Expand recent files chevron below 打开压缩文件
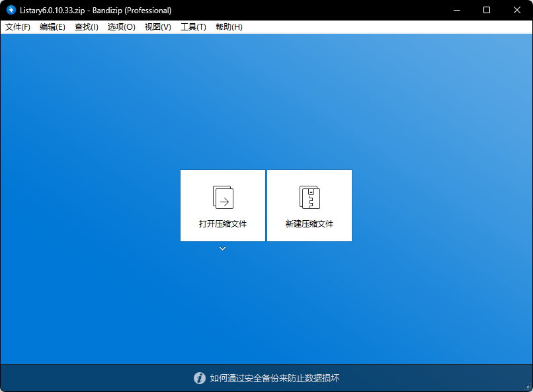Screen dimensions: 533x392 [x=222, y=249]
